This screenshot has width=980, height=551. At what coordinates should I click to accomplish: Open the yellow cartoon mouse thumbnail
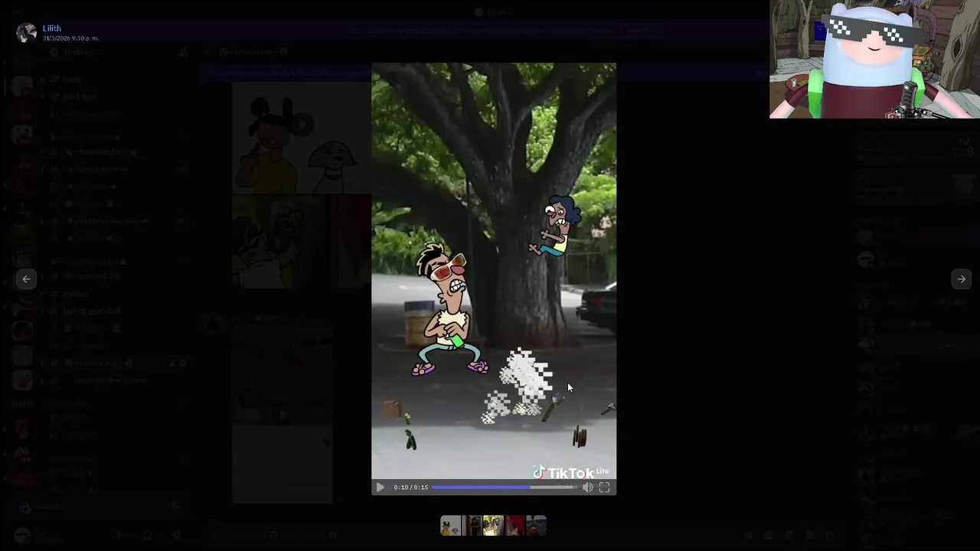coord(450,526)
